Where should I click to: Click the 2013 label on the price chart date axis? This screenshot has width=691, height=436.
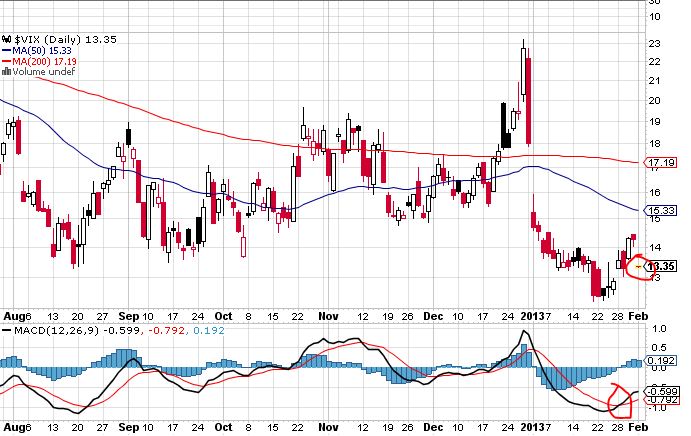click(x=533, y=317)
